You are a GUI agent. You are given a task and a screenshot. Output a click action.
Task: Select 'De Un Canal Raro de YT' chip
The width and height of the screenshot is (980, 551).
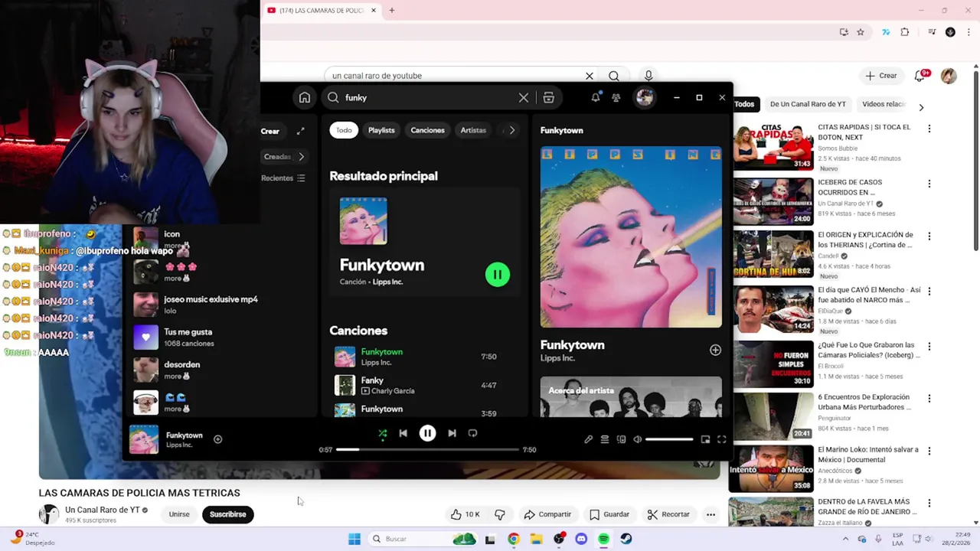[808, 104]
